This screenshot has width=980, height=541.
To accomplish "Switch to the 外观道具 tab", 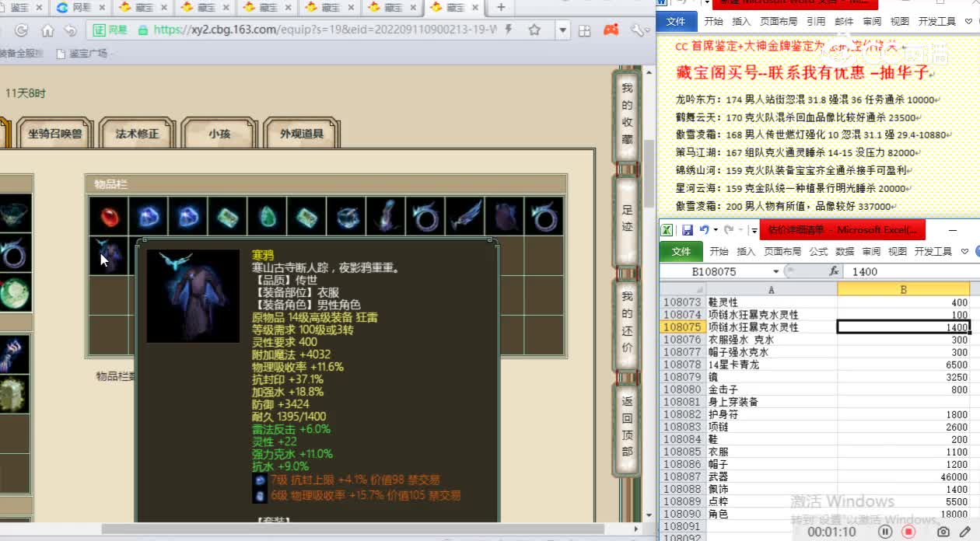I will (x=302, y=134).
